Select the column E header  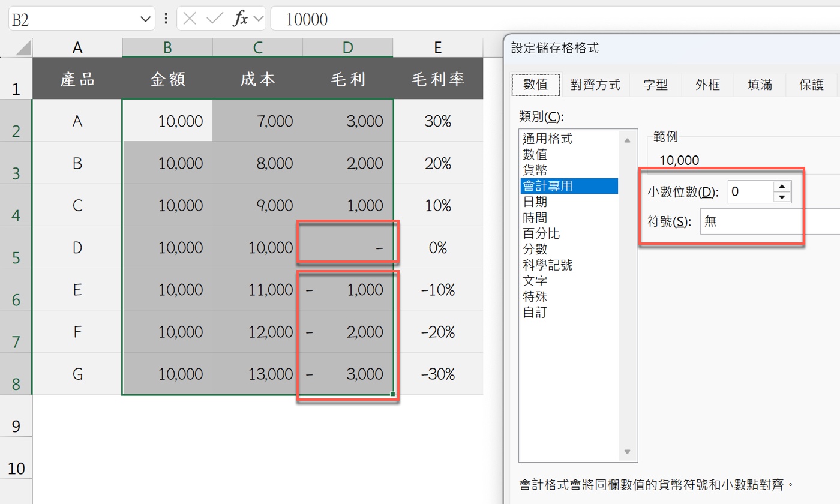coord(437,47)
